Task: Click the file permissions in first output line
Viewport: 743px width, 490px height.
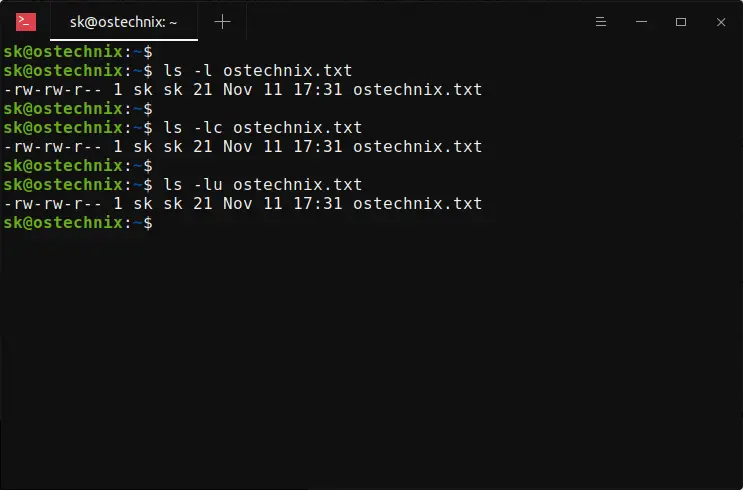Action: [52, 90]
